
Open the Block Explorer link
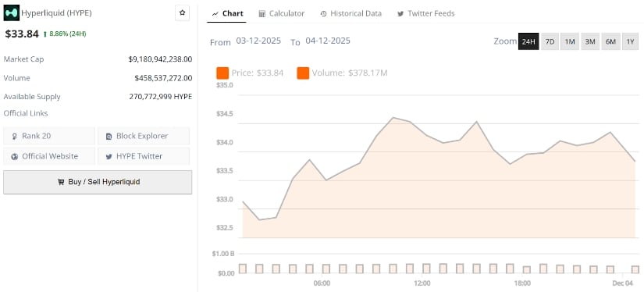click(x=144, y=136)
